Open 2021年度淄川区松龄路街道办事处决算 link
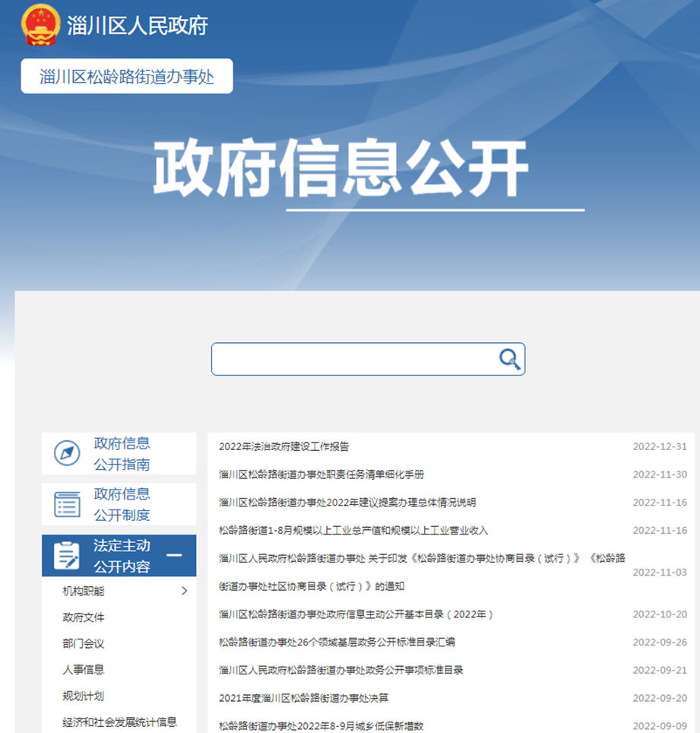700x733 pixels. point(303,698)
